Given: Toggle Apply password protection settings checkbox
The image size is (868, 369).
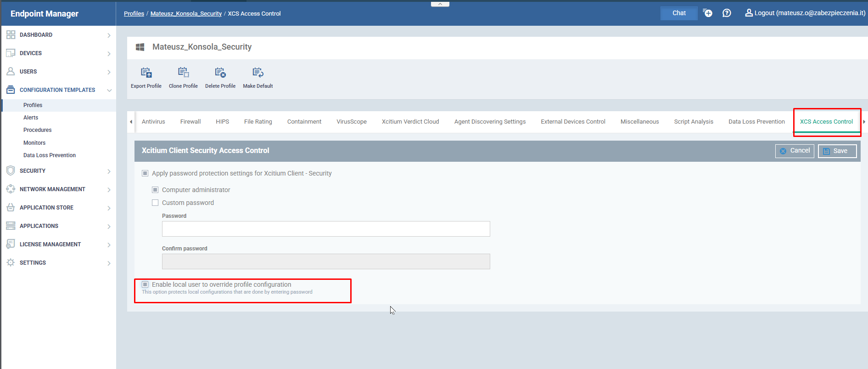Looking at the screenshot, I should (x=145, y=173).
